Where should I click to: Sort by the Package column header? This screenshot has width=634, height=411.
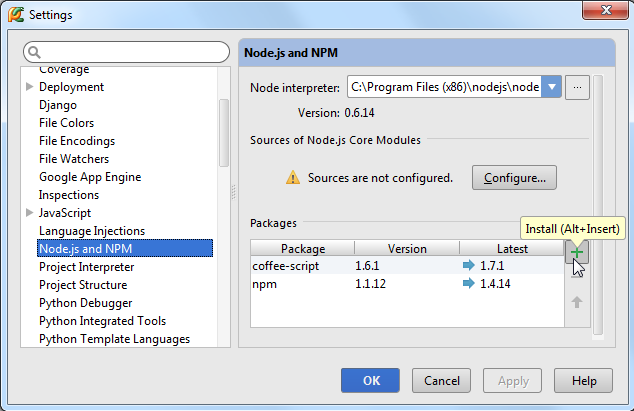303,248
